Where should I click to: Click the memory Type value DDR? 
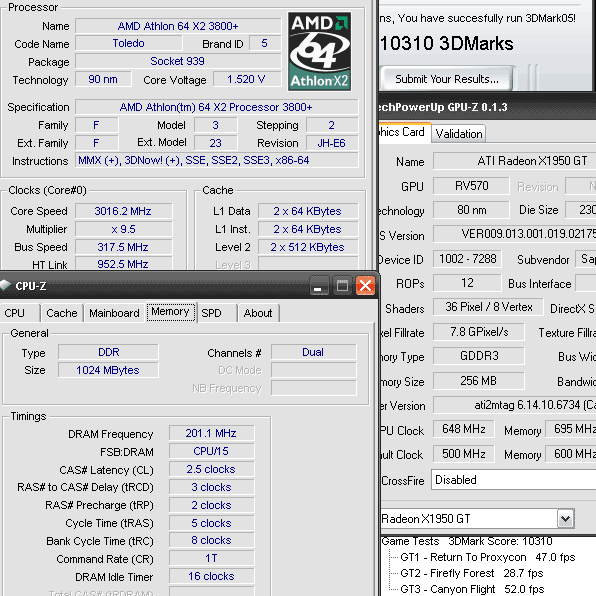pyautogui.click(x=108, y=352)
